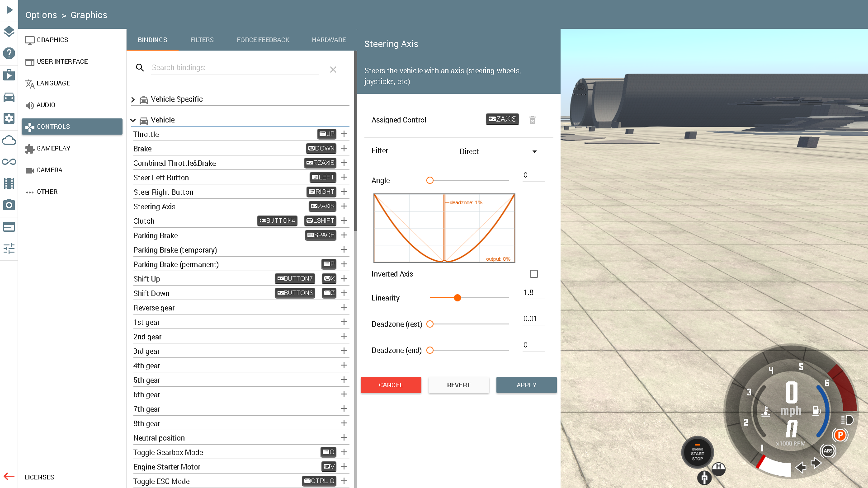Click the Linearity slider handle
868x488 pixels.
point(458,298)
